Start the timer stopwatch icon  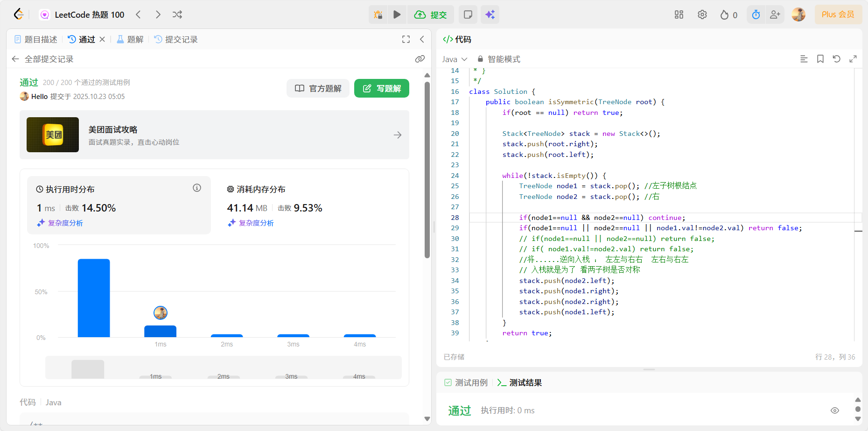coord(756,14)
